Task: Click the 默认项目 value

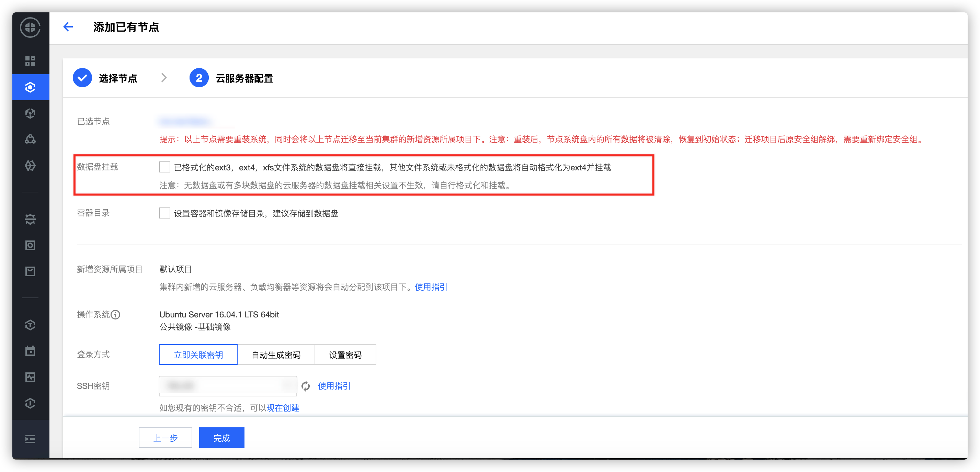Action: click(175, 269)
